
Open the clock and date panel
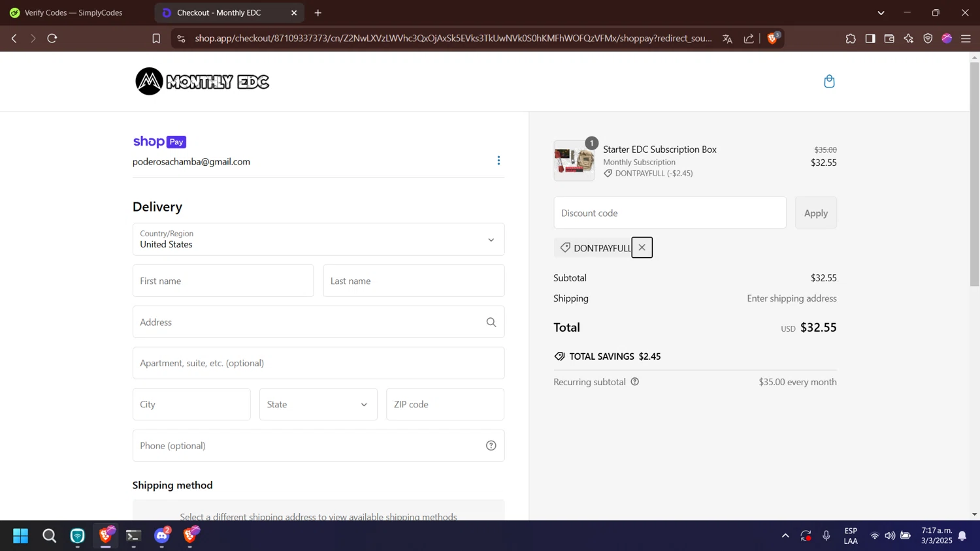click(x=937, y=536)
